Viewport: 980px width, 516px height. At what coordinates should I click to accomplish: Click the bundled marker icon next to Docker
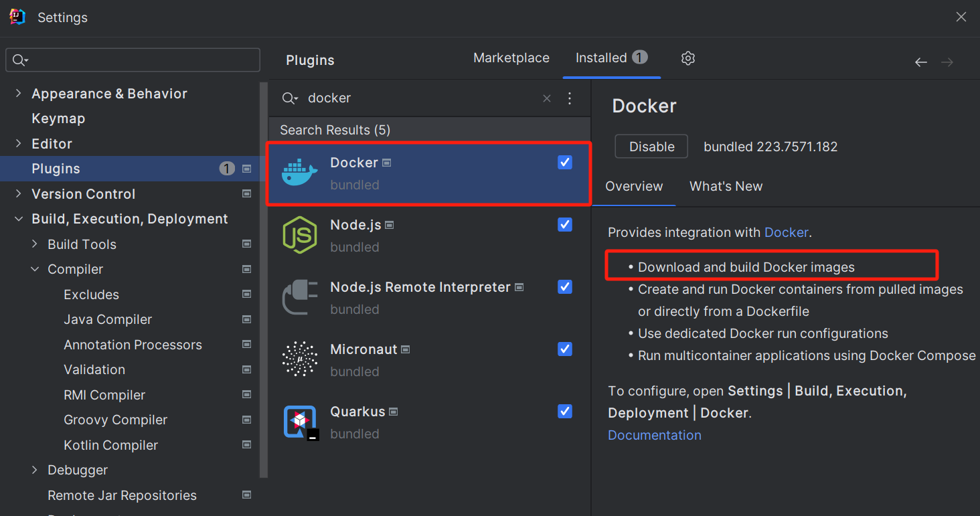tap(387, 163)
